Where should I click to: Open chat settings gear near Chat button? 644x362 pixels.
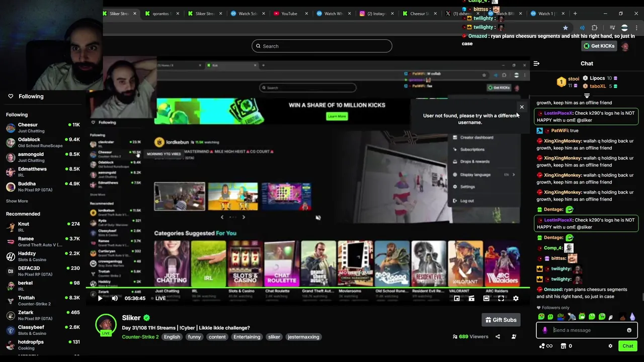[610, 346]
